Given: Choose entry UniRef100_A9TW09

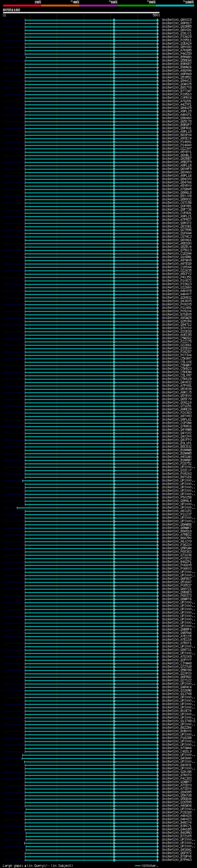Looking at the screenshot, I should coord(176,260).
